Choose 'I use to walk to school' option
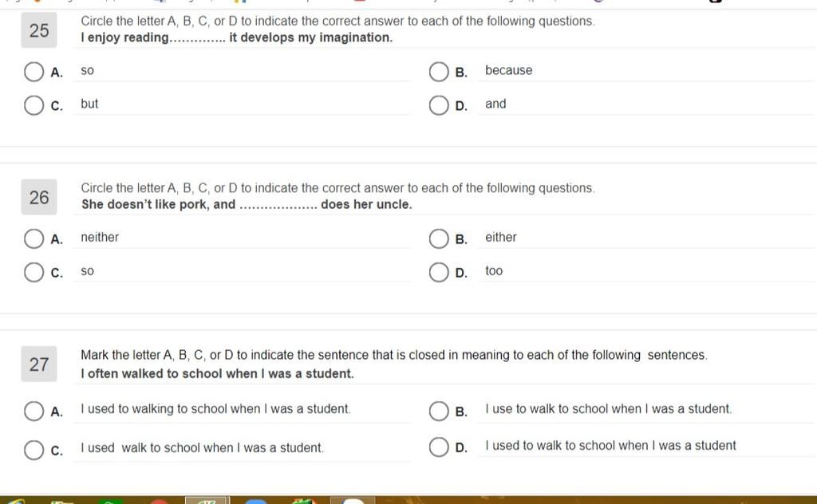817x504 pixels. click(439, 411)
